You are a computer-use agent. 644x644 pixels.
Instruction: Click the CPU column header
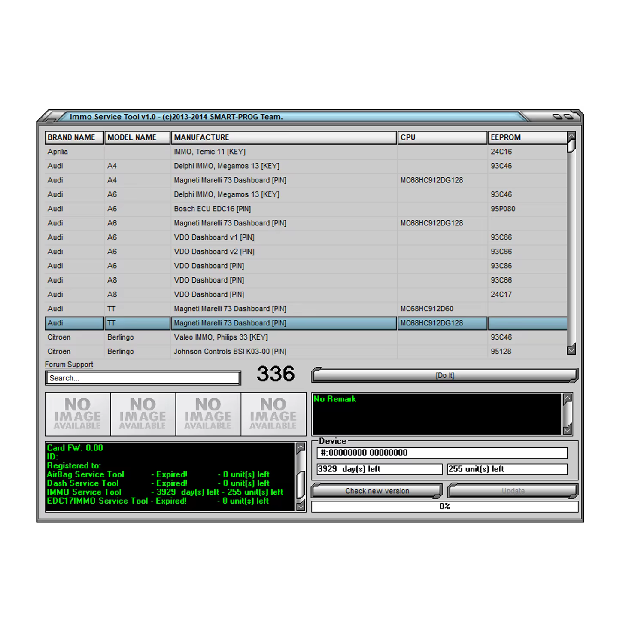pyautogui.click(x=442, y=137)
